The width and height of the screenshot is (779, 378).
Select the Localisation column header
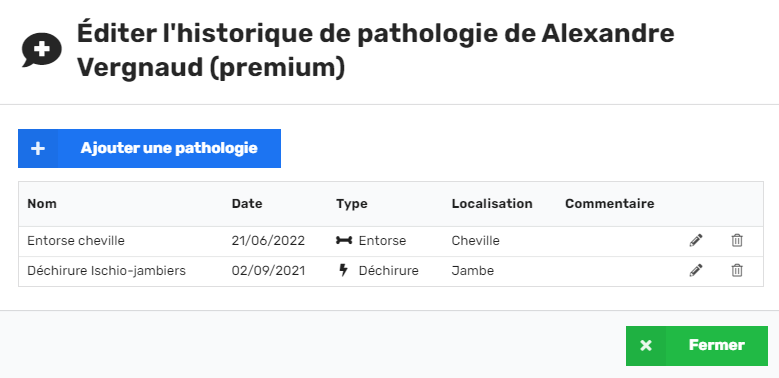coord(492,204)
